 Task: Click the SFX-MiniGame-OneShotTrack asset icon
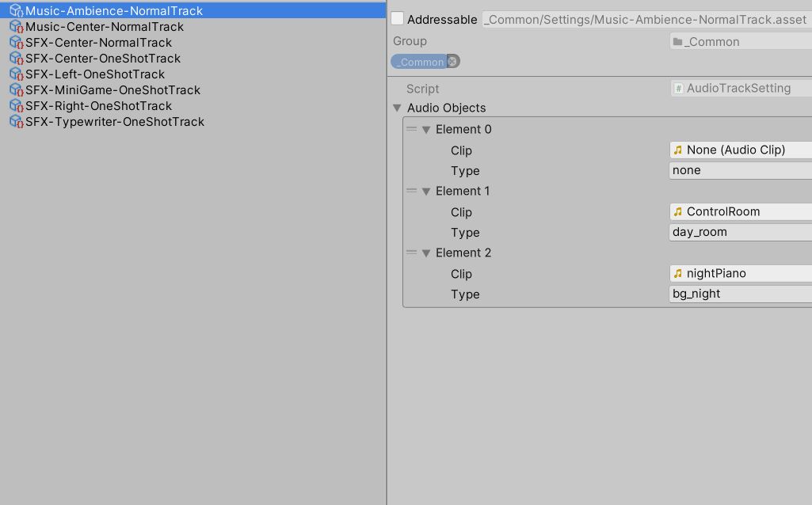pos(16,90)
